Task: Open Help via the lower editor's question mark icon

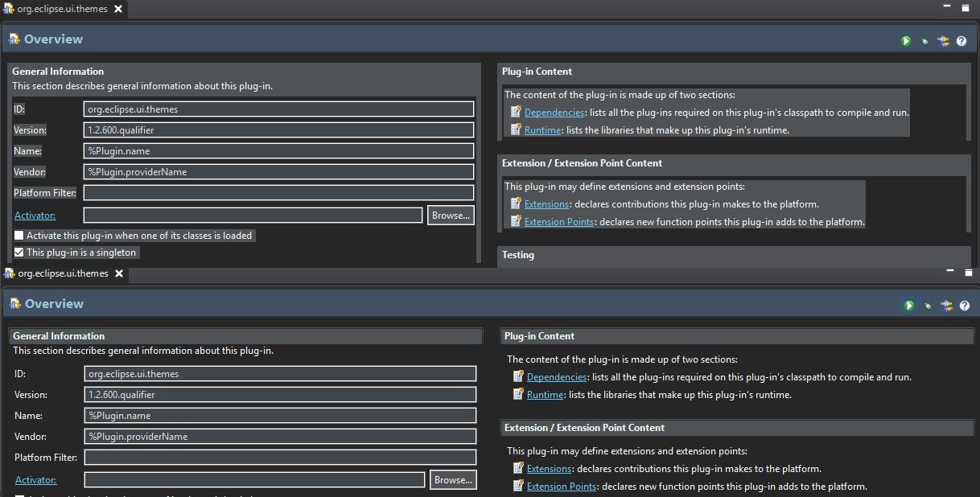Action: click(x=965, y=306)
